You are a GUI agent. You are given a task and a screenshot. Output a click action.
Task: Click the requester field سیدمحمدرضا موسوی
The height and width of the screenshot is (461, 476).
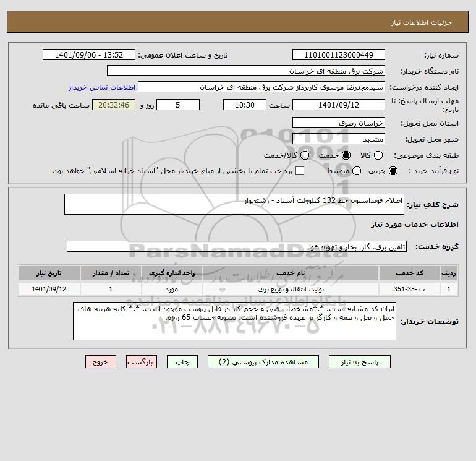[x=261, y=87]
